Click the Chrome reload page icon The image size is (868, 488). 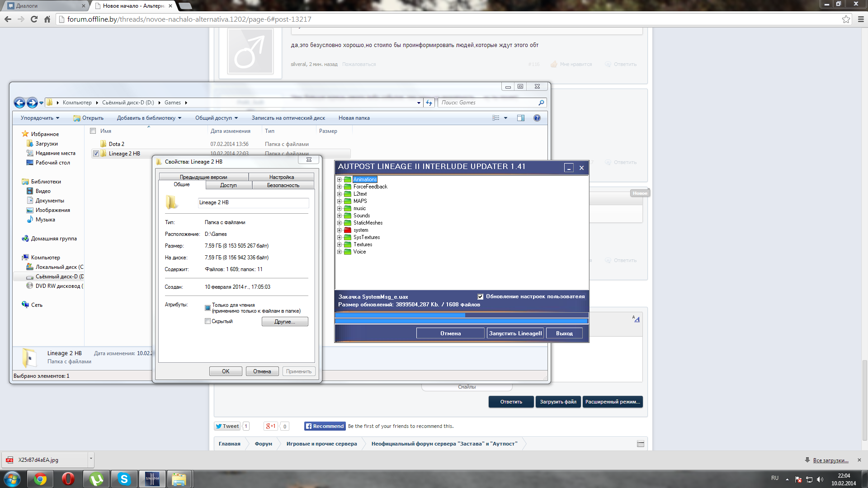point(34,19)
